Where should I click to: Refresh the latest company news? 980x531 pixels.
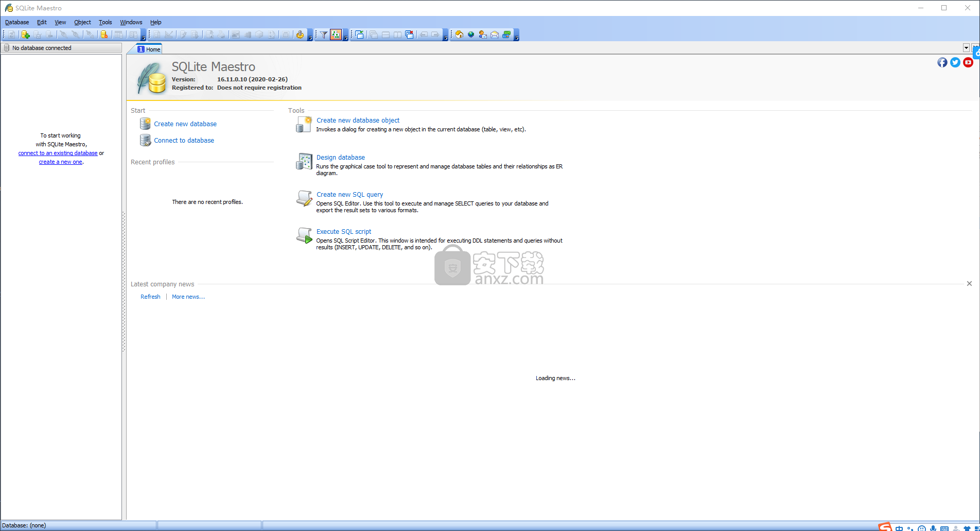tap(150, 297)
